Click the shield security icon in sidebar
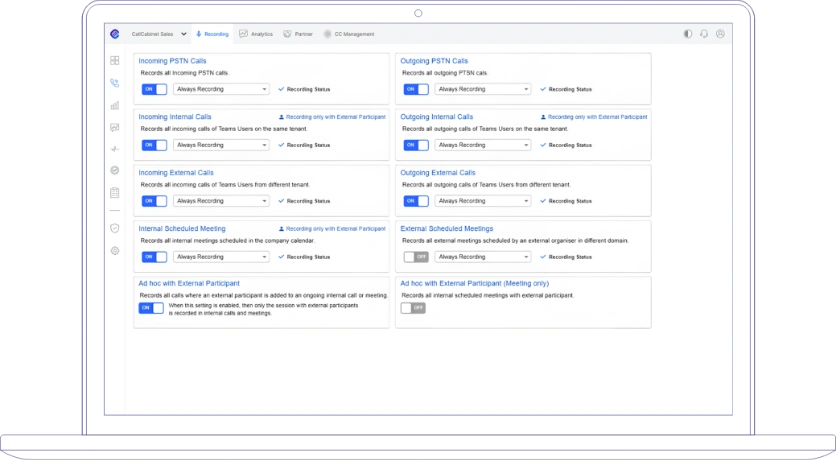 pyautogui.click(x=115, y=228)
